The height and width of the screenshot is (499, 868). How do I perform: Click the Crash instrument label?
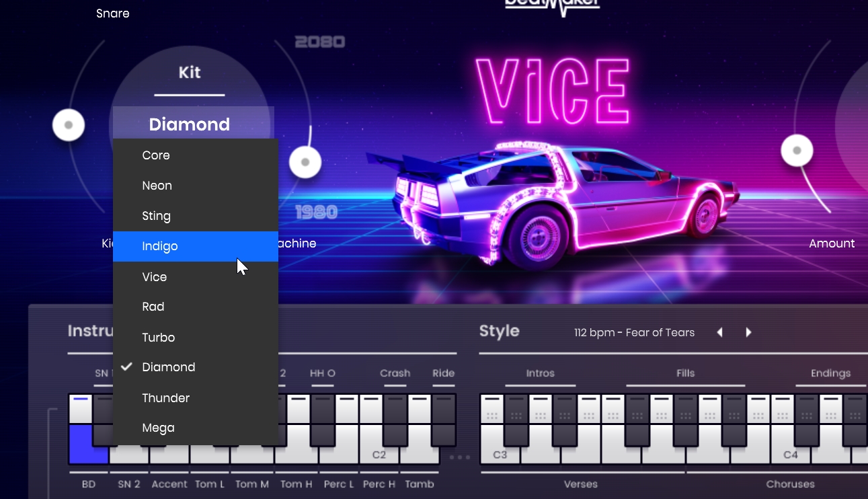tap(395, 373)
